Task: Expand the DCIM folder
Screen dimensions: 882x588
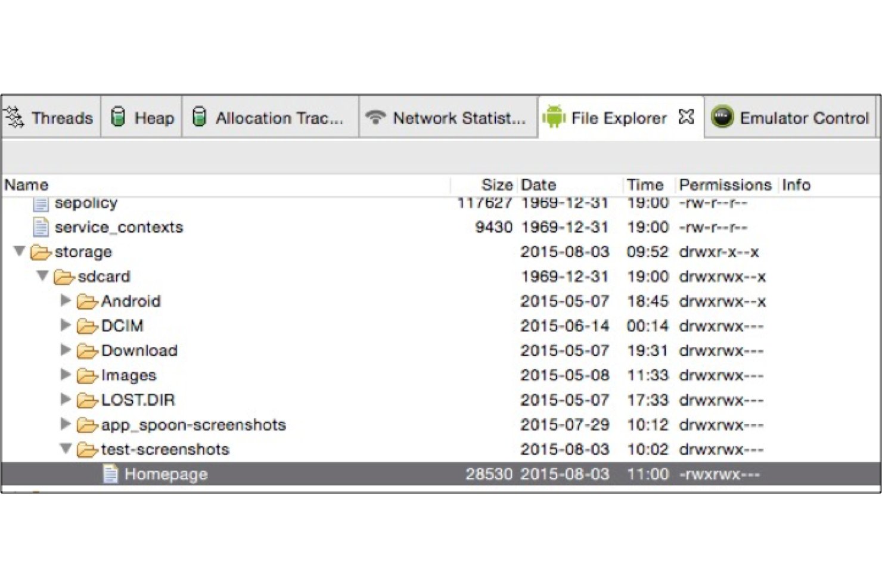Action: click(66, 325)
